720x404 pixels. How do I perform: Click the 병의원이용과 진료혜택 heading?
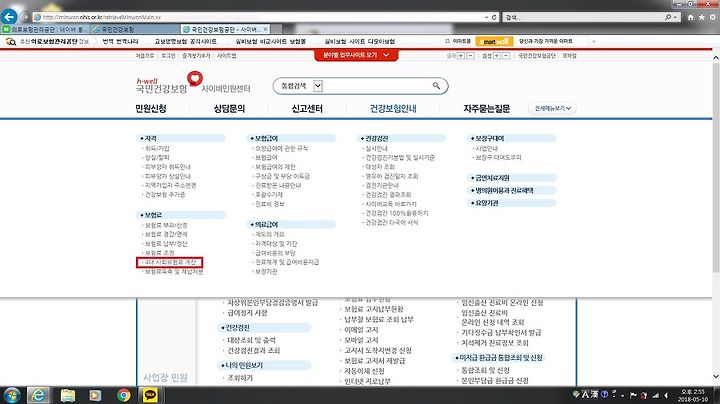coord(511,190)
